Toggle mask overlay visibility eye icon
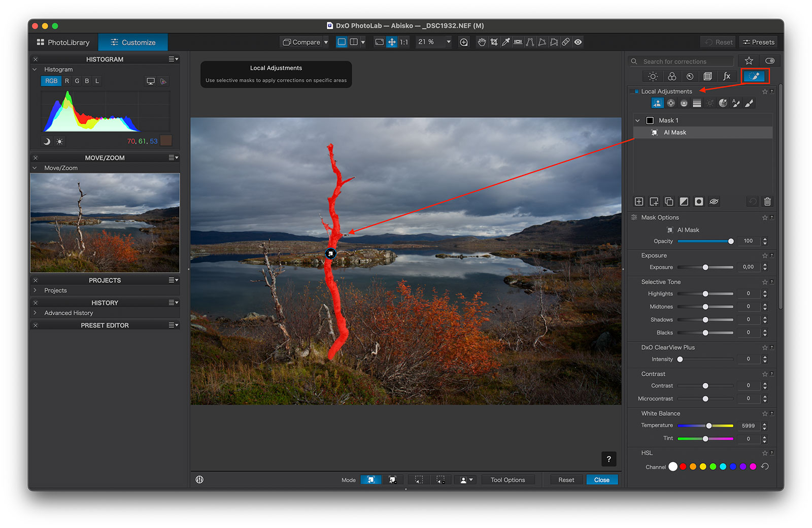The height and width of the screenshot is (528, 812). pyautogui.click(x=714, y=202)
